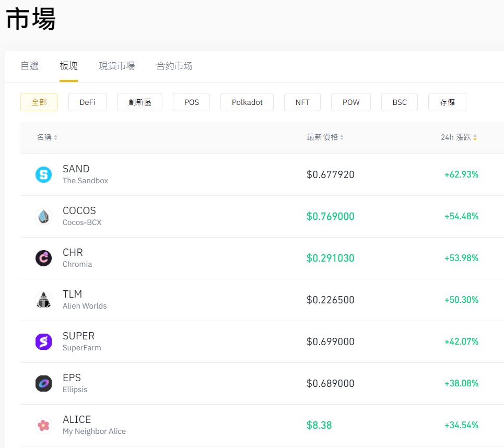Click ALICE change +34.54%
Screen dimensions: 504x448
coord(461,425)
